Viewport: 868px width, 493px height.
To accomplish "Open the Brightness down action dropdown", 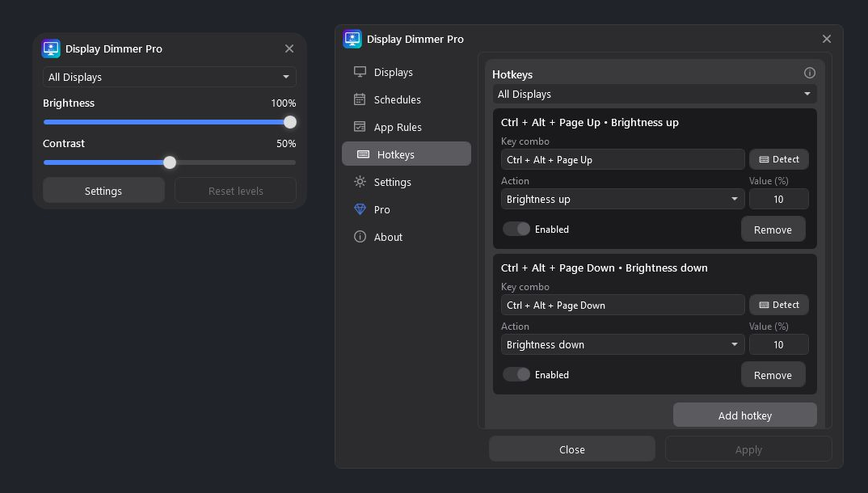I will coord(623,345).
